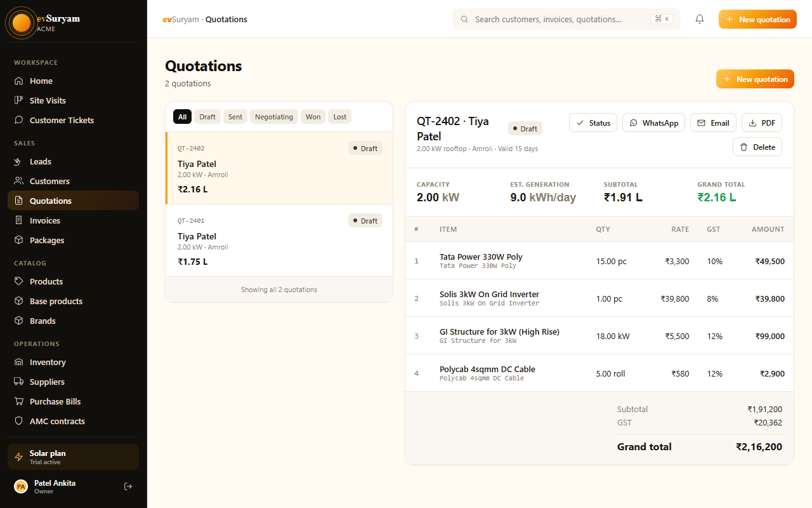Click the PDF download icon
Viewport: 812px width, 508px height.
pyautogui.click(x=753, y=123)
